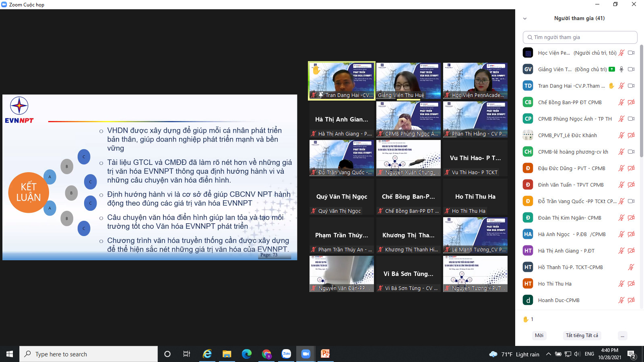Toggle camera icon for Đỗ Trần Vang Quốc

point(631,201)
